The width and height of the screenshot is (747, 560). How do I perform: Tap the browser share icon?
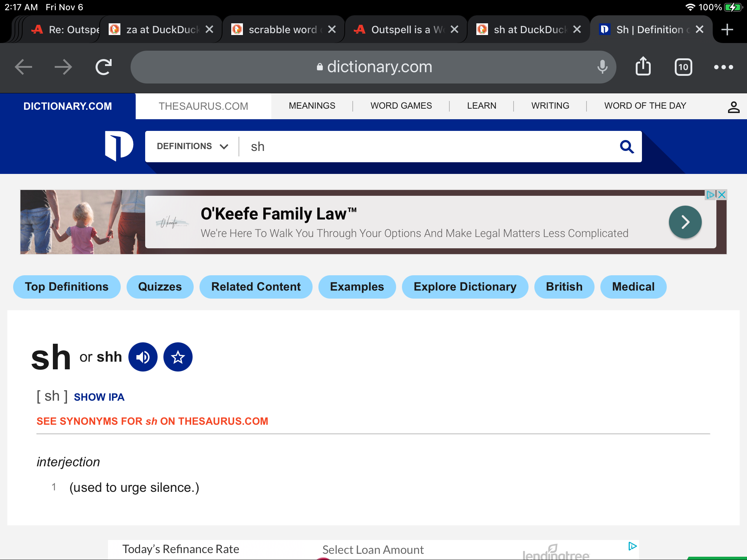click(x=643, y=67)
